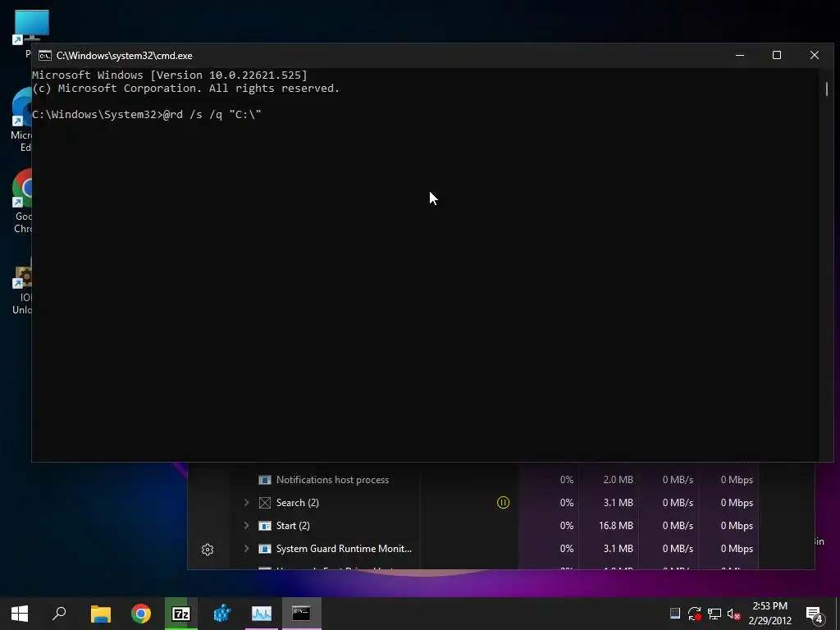Open the Windows Start menu
This screenshot has width=840, height=630.
point(20,614)
